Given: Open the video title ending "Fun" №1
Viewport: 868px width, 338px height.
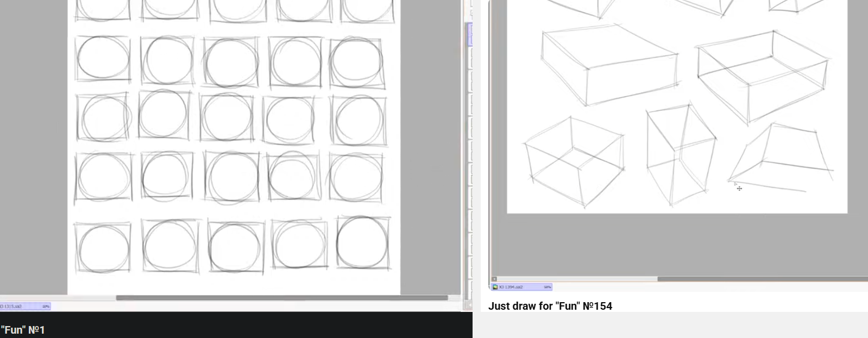Looking at the screenshot, I should click(x=23, y=330).
